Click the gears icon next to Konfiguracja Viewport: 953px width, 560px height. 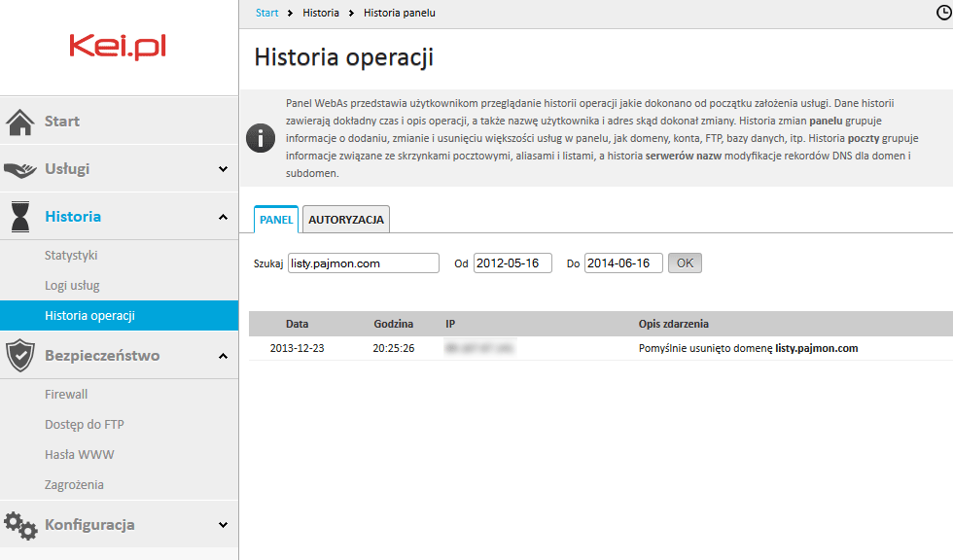click(x=20, y=525)
